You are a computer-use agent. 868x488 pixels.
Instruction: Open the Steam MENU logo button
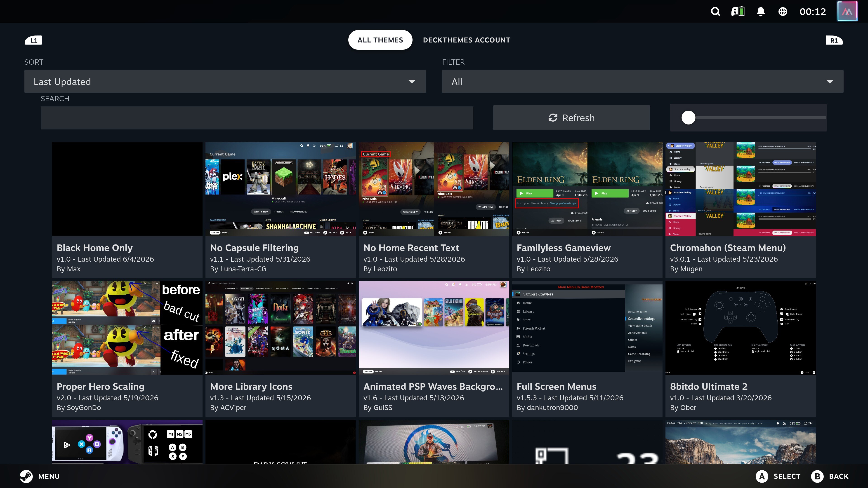coord(26,476)
